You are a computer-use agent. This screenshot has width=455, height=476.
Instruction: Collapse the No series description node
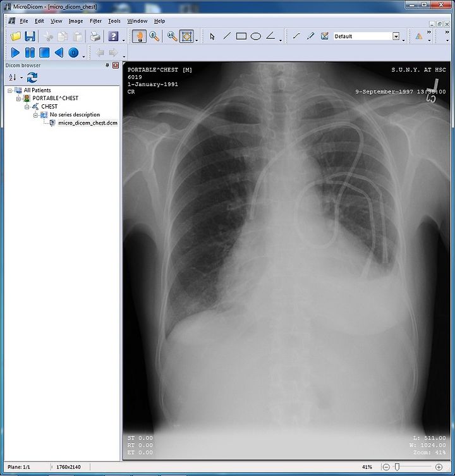35,115
